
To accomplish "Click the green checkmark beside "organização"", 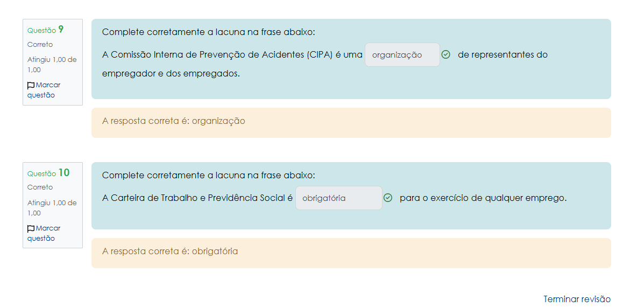I will 445,54.
